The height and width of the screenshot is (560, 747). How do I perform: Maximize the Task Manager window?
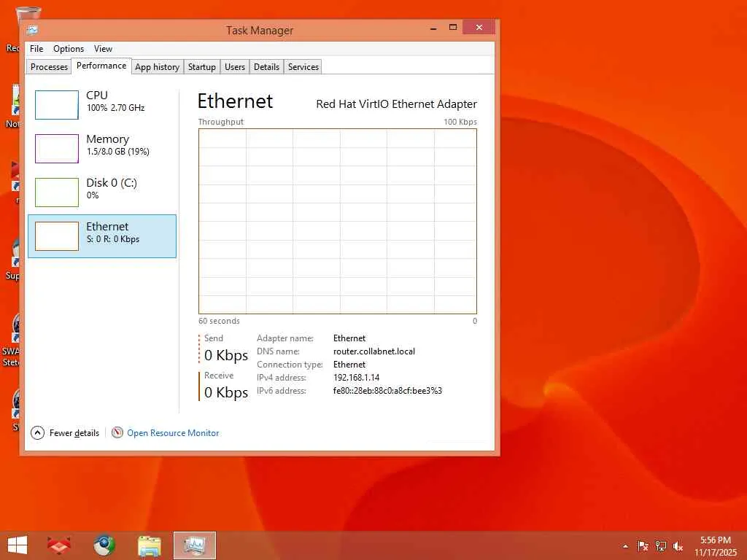click(x=453, y=28)
